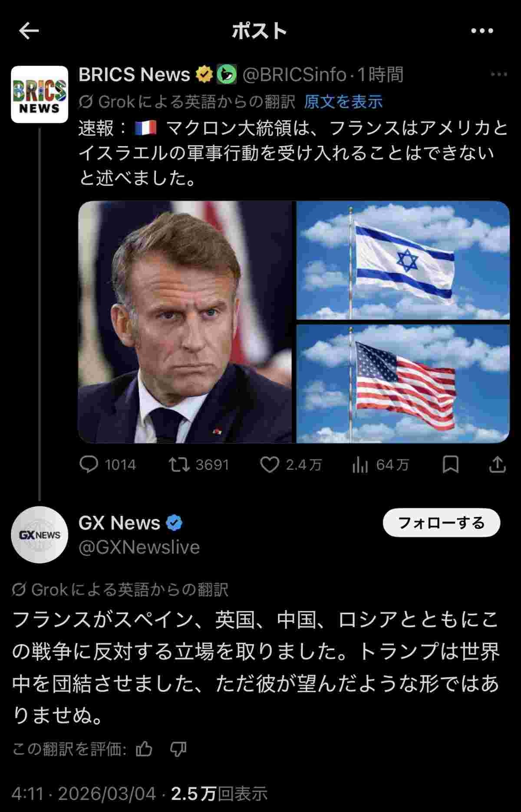Tap the share icon on BRICS post

(497, 465)
